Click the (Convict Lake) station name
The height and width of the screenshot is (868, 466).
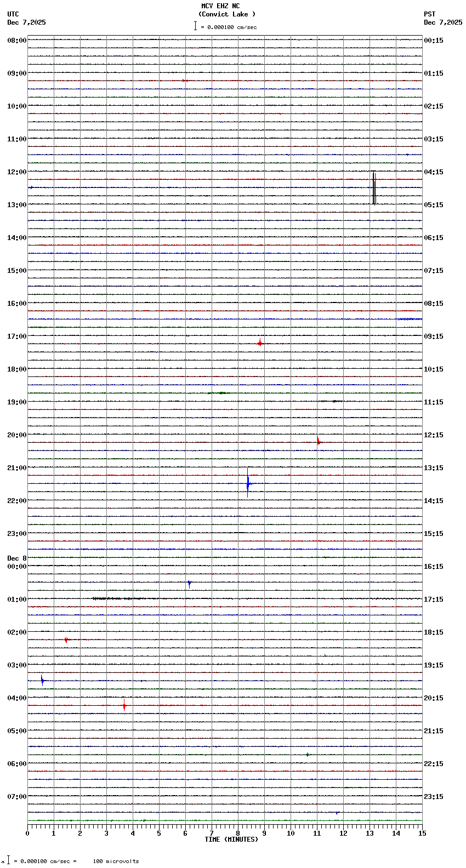pyautogui.click(x=227, y=14)
